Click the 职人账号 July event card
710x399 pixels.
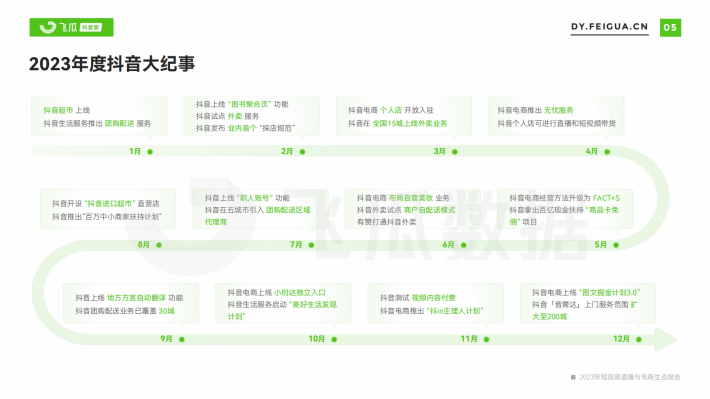[x=260, y=209]
